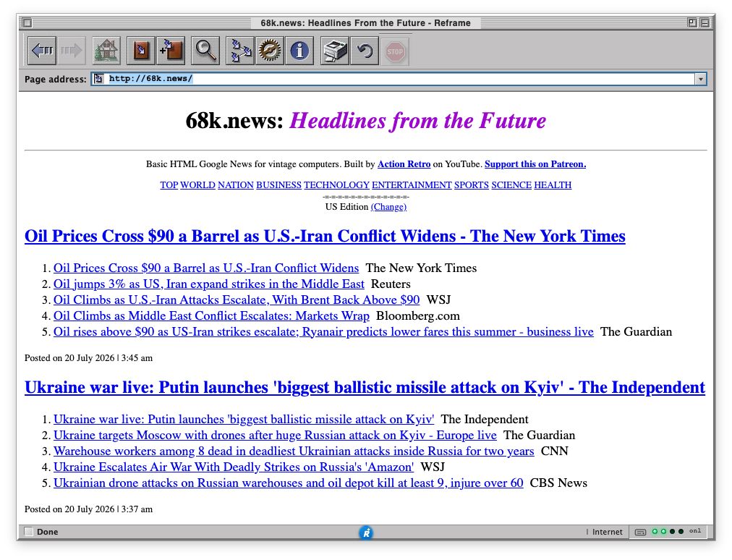Click the blue R logo in the status bar
Screen dimensions: 732x560
[x=366, y=533]
